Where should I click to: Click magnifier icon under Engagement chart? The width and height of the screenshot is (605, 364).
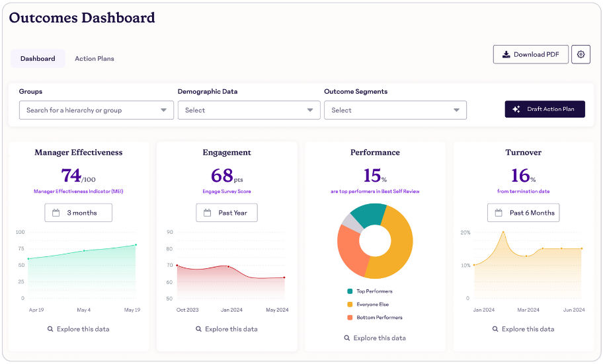tap(198, 329)
